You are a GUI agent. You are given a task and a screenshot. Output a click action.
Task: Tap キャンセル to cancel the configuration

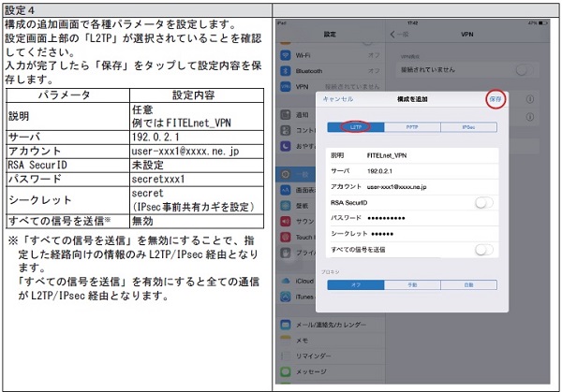tap(337, 98)
